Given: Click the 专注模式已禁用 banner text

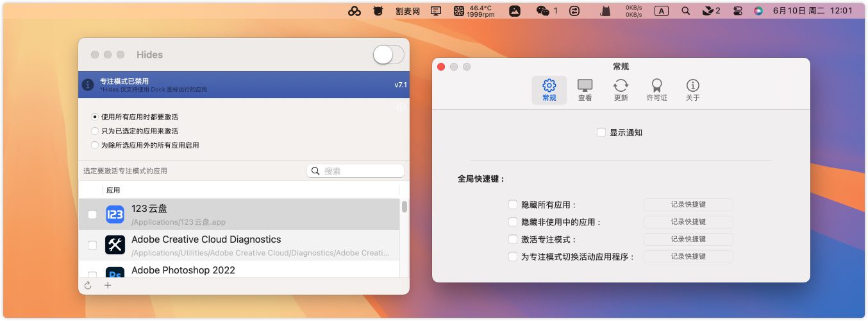Looking at the screenshot, I should (x=124, y=82).
